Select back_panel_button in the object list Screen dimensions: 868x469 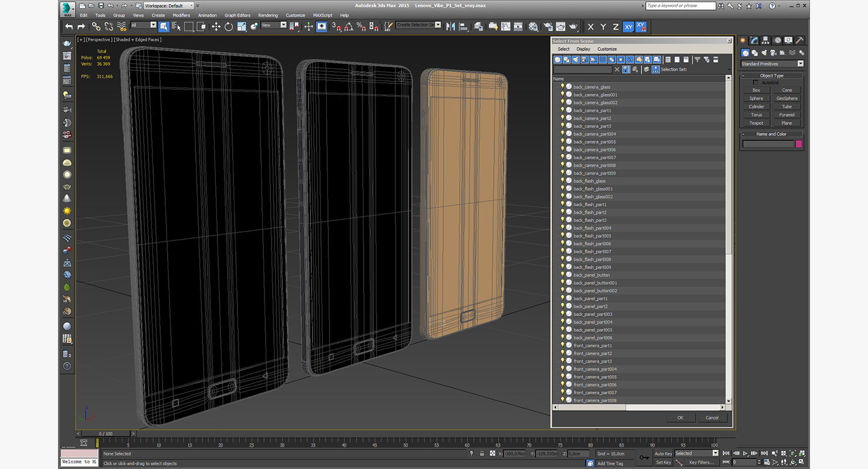click(x=592, y=275)
